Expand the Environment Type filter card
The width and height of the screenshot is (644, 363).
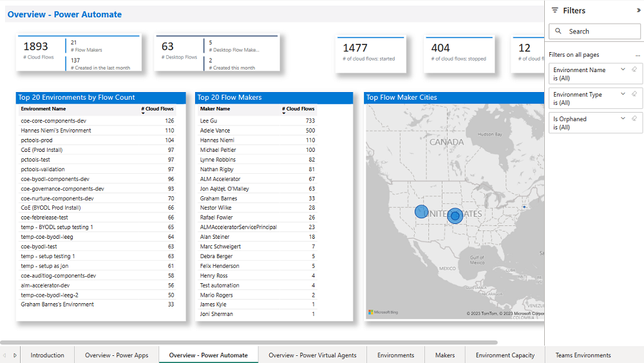coord(623,94)
